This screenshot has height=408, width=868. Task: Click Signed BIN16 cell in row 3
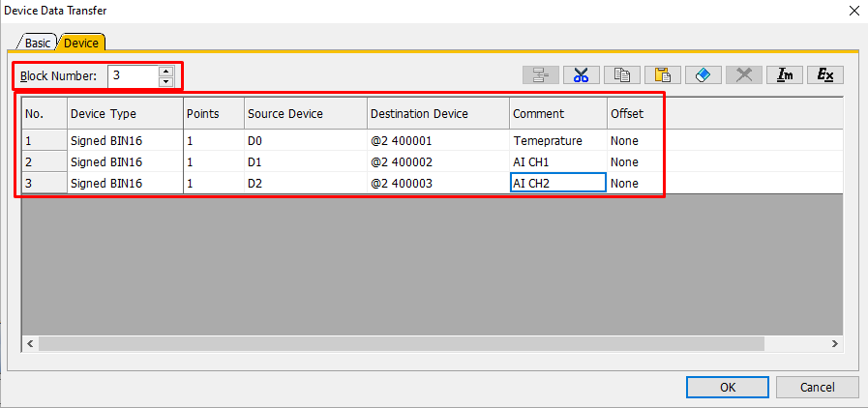coord(125,183)
